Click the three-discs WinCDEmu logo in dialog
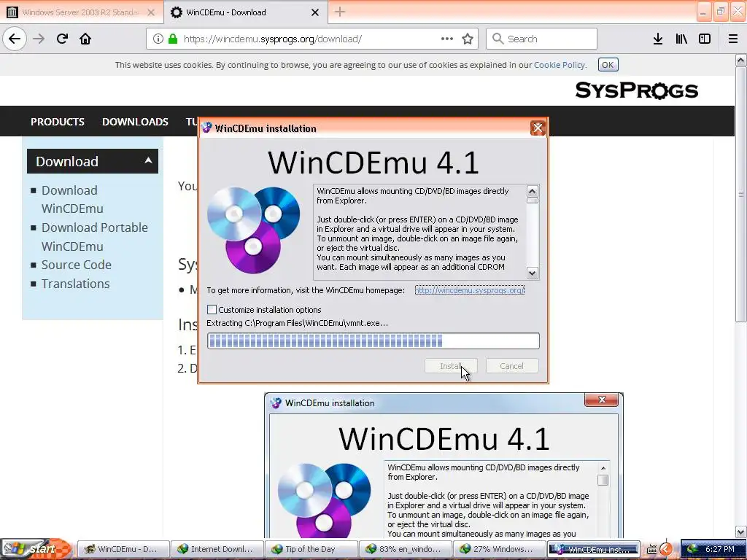Image resolution: width=747 pixels, height=560 pixels. tap(253, 230)
